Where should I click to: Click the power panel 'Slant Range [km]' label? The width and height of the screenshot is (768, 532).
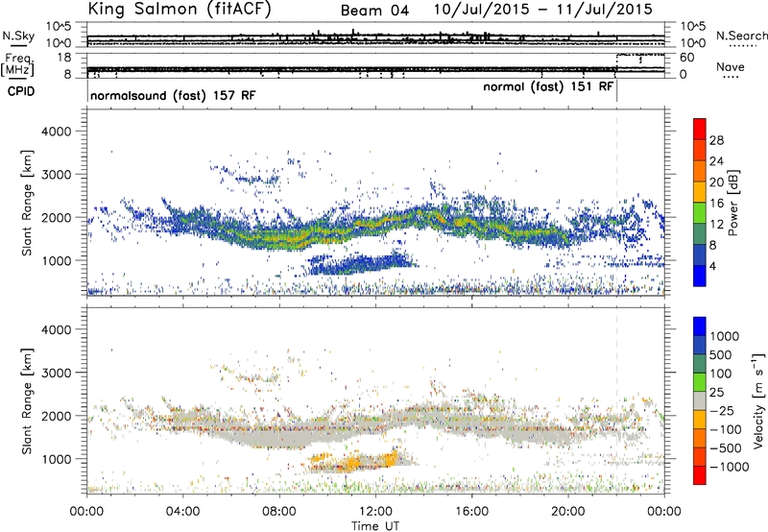[27, 203]
